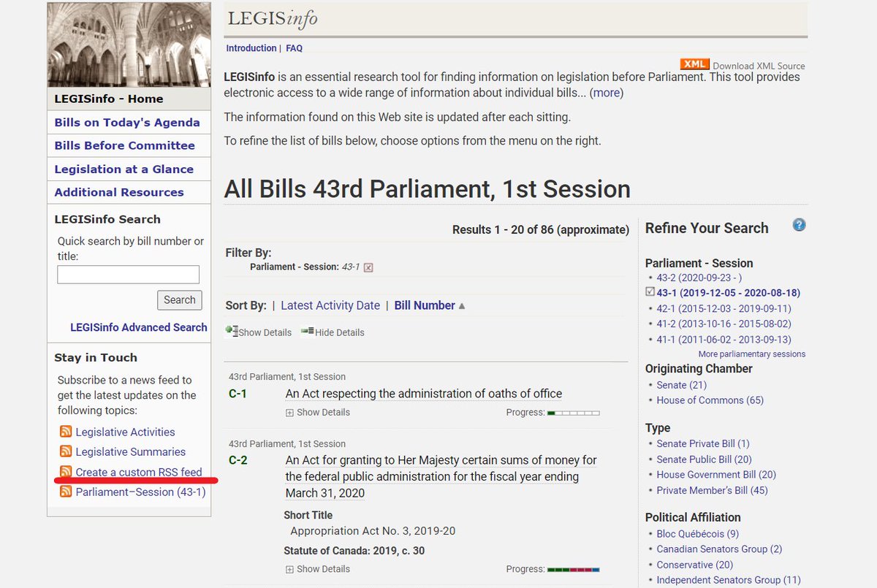Filter by Senate (21) originating chamber
This screenshot has height=588, width=877.
pos(682,385)
